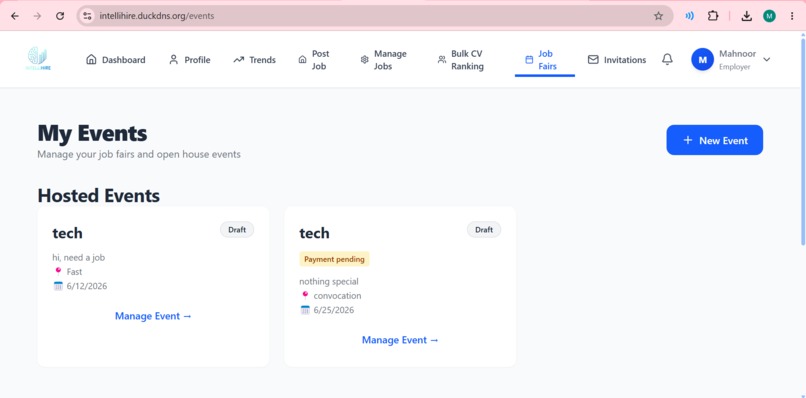Image resolution: width=806 pixels, height=398 pixels.
Task: Click the 'convocation' location text
Action: [337, 296]
